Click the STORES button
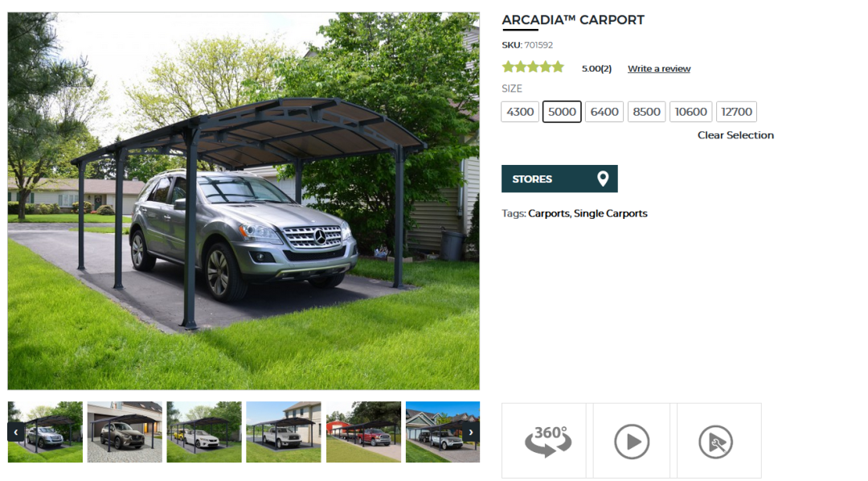868x481 pixels. (x=559, y=179)
